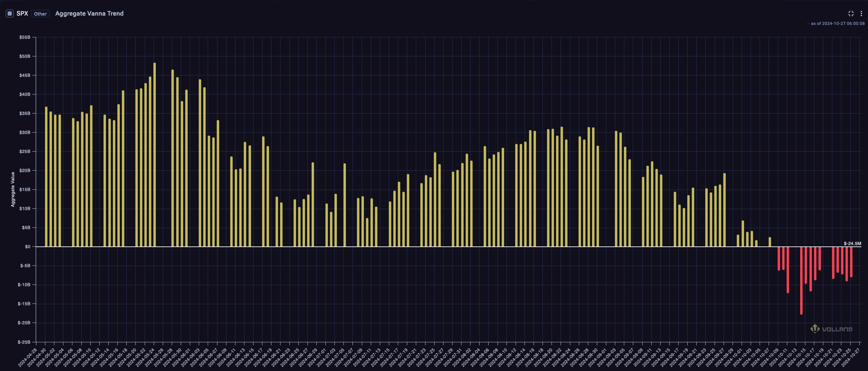Viewport: 868px width, 371px height.
Task: Click the 2024-10-27 x-axis date label
Action: tap(851, 358)
